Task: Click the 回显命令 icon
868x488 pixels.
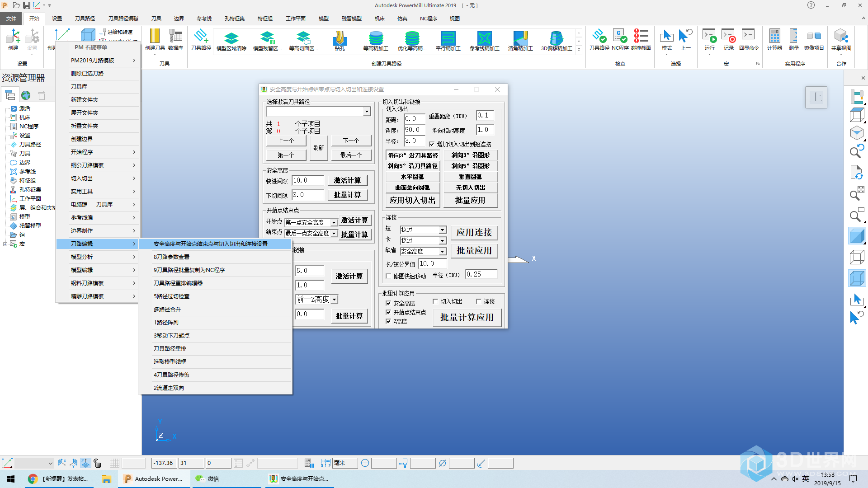Action: pos(749,40)
